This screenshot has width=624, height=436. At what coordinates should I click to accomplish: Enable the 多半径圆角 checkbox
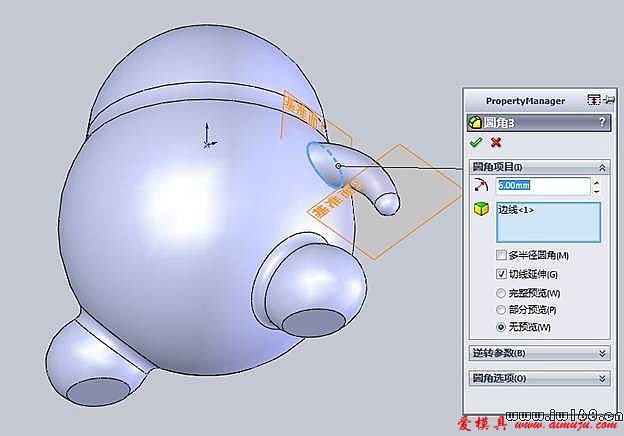(502, 256)
